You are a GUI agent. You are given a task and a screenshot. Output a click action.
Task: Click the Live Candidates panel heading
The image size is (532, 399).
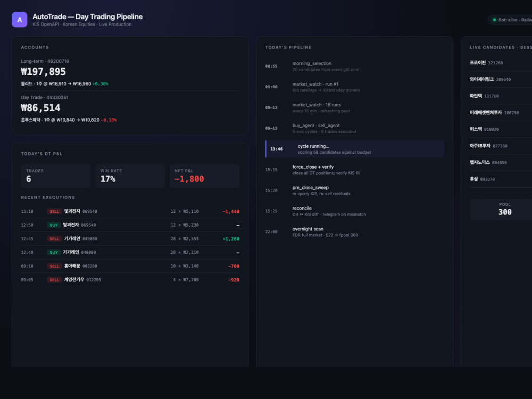[x=501, y=47]
